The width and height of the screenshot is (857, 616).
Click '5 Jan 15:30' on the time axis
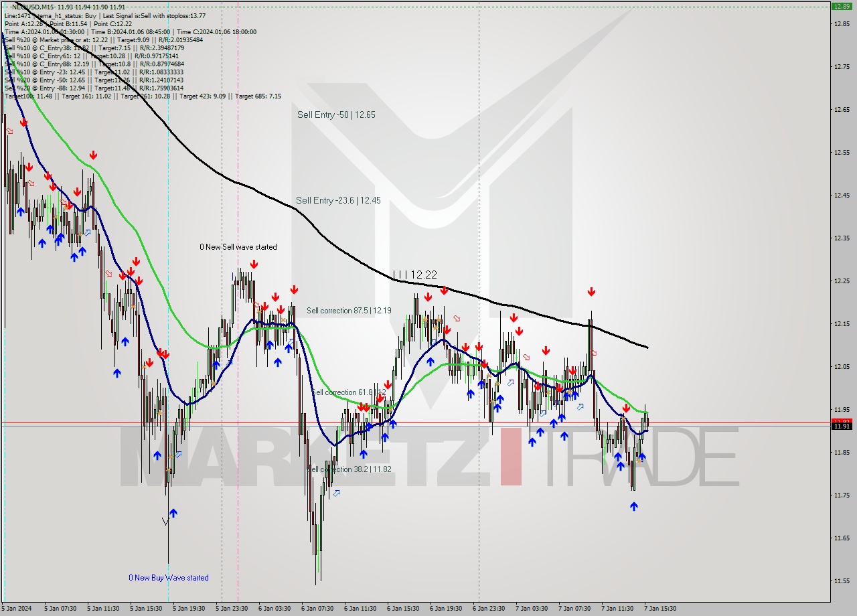coord(146,609)
